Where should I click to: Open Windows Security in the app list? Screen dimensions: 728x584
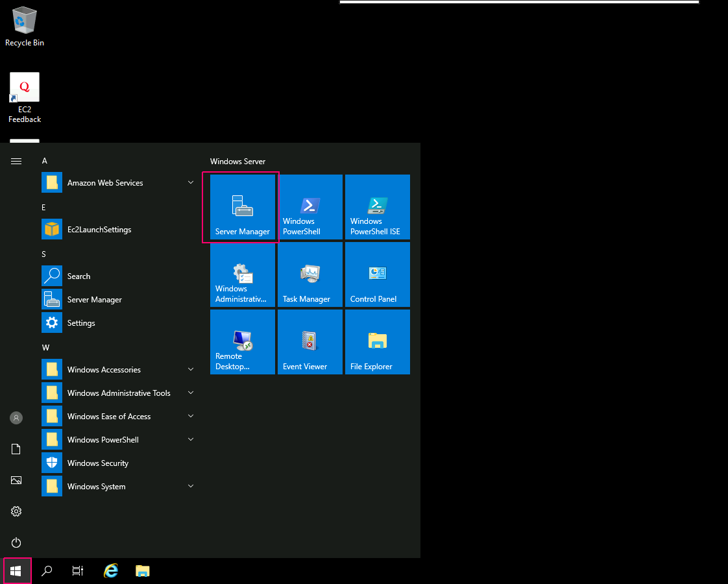click(118, 463)
